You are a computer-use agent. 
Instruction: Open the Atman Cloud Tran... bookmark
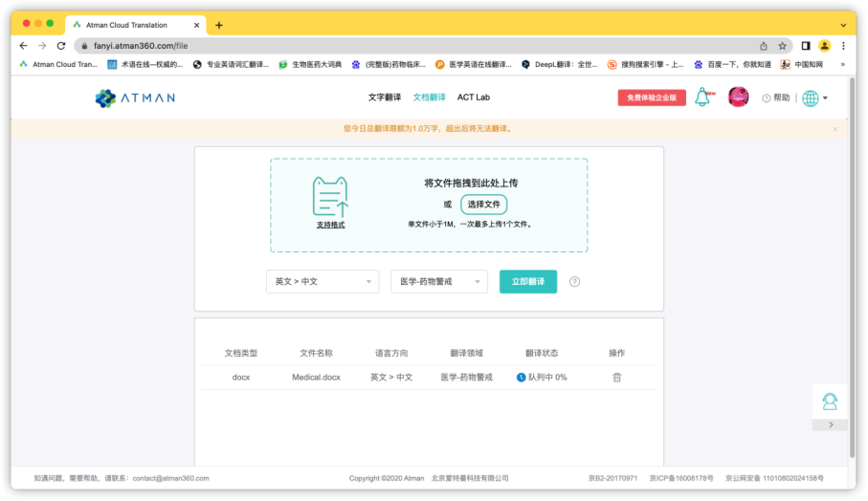coord(58,65)
